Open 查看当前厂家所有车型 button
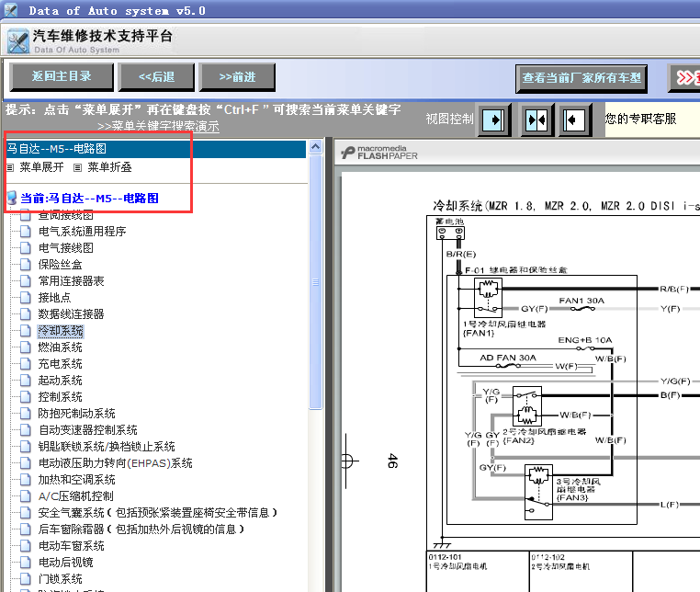 coord(581,78)
